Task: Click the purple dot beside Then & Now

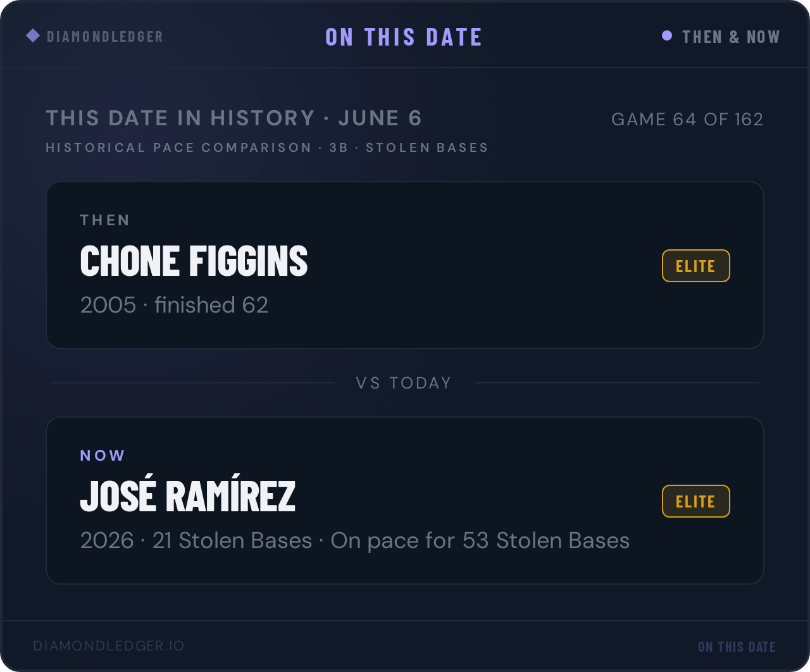Action: (667, 36)
